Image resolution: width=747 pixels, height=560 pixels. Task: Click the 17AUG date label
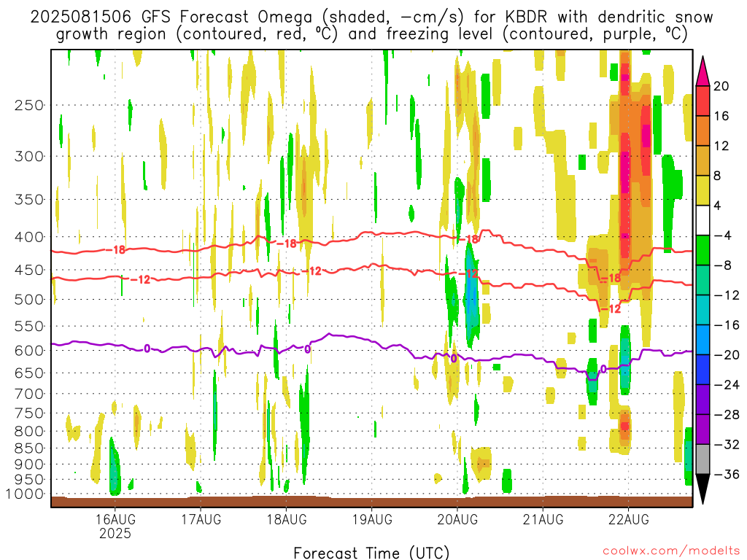pos(201,519)
